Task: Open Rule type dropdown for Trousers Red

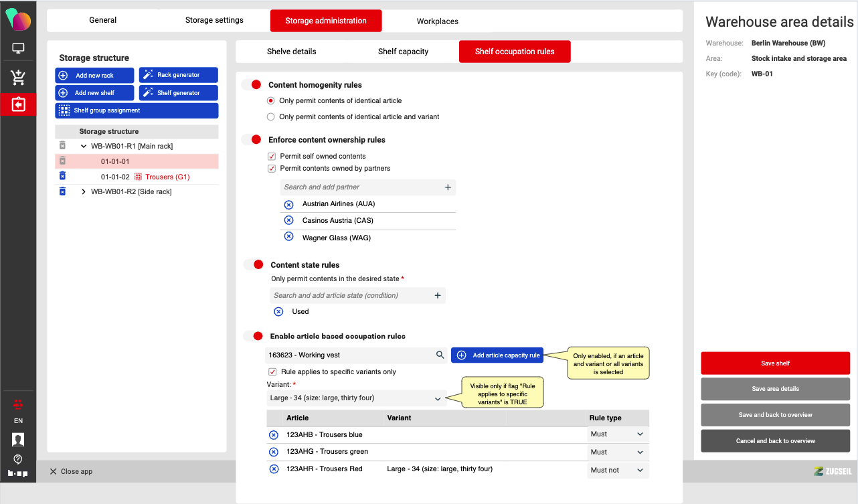Action: pyautogui.click(x=616, y=471)
